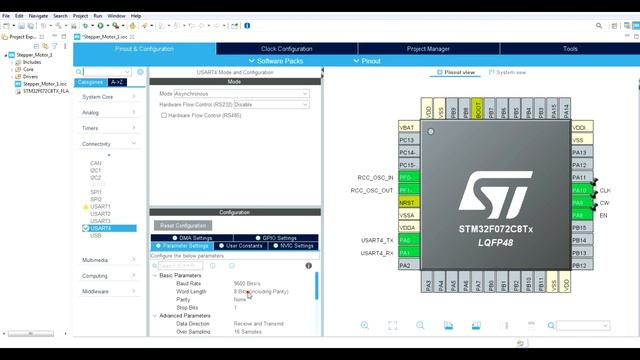Click the PA0 pin for USART4_TX
The width and height of the screenshot is (640, 360).
tap(409, 240)
